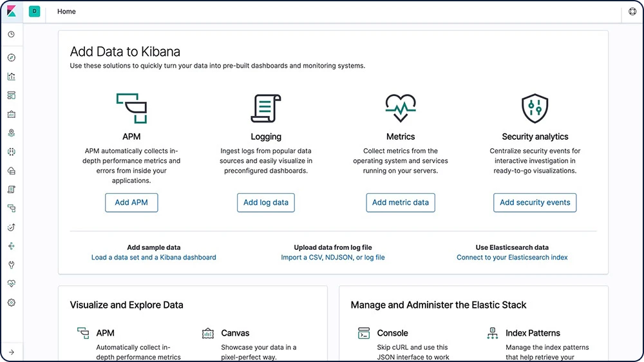
Task: Follow Import a CSV, NDJSON, or log file link
Action: (333, 257)
